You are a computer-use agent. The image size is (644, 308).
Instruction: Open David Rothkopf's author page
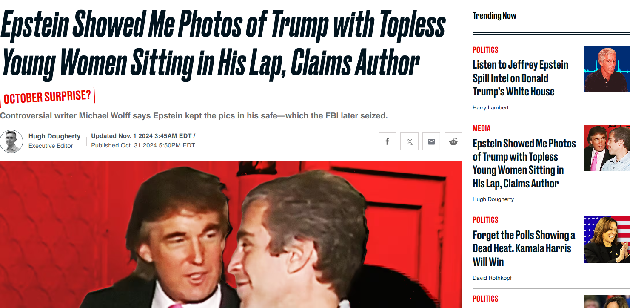pyautogui.click(x=492, y=278)
